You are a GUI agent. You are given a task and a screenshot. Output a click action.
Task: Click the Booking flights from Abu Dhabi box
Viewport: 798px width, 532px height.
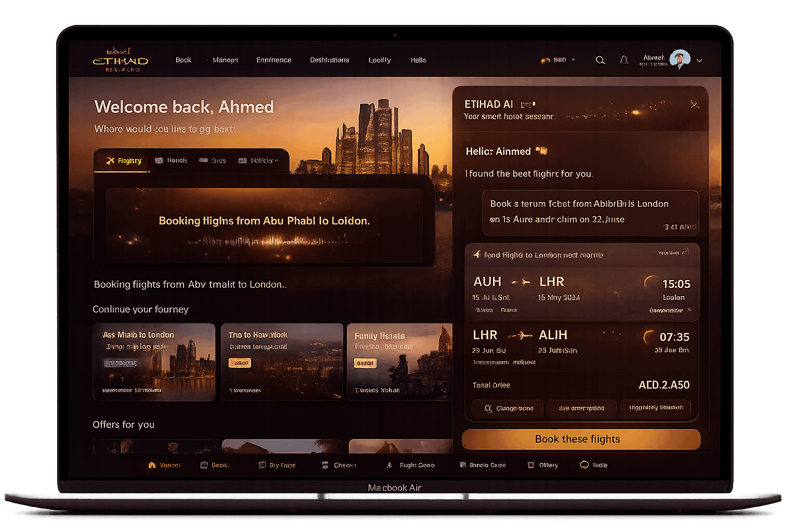(x=264, y=225)
